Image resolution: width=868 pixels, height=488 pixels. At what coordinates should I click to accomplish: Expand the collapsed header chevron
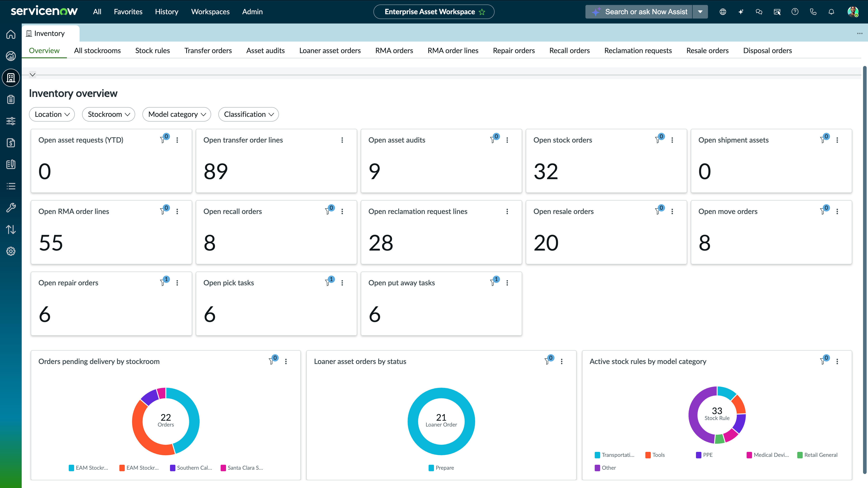click(32, 75)
